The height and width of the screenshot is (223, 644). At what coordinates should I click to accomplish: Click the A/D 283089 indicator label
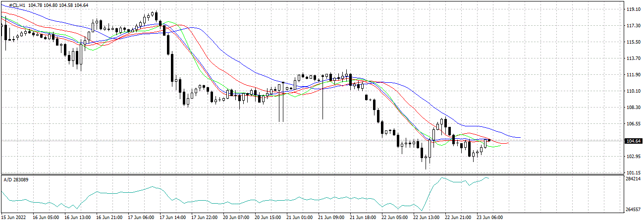(x=16, y=179)
